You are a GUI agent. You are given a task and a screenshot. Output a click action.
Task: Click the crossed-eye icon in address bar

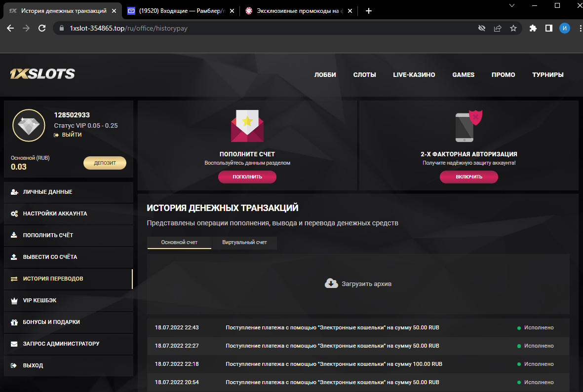pyautogui.click(x=482, y=28)
